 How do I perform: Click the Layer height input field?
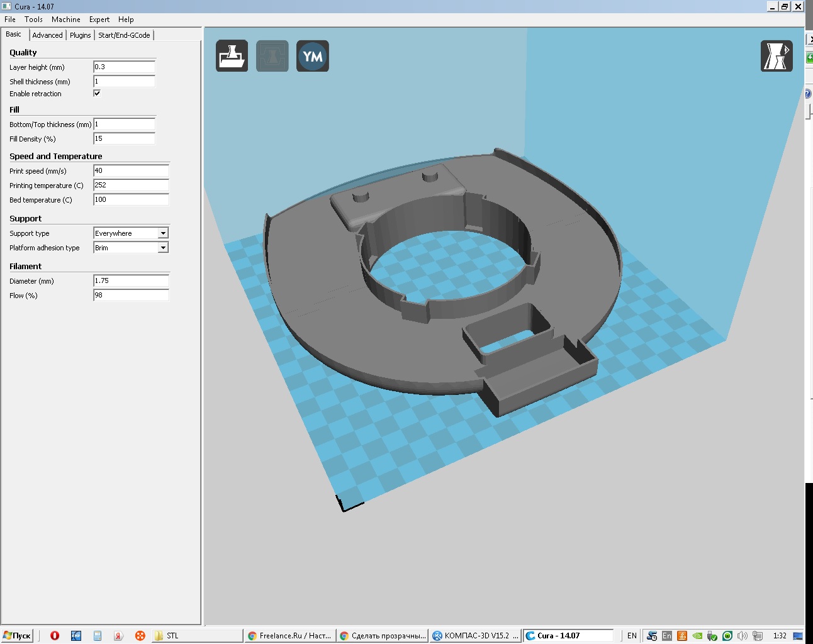124,67
